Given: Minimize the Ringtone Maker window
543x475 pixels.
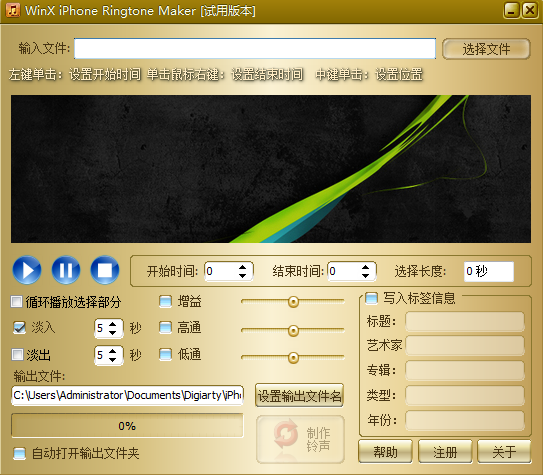Looking at the screenshot, I should coord(511,10).
